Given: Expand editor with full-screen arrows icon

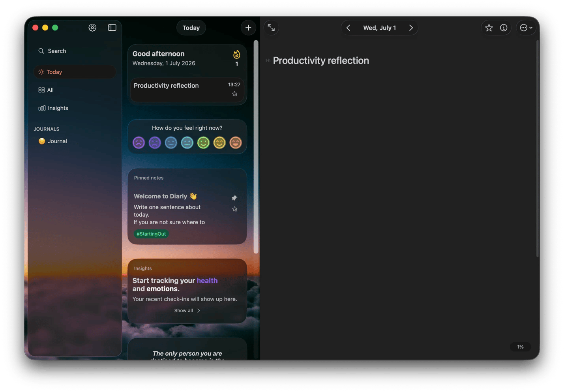Looking at the screenshot, I should coord(271,28).
